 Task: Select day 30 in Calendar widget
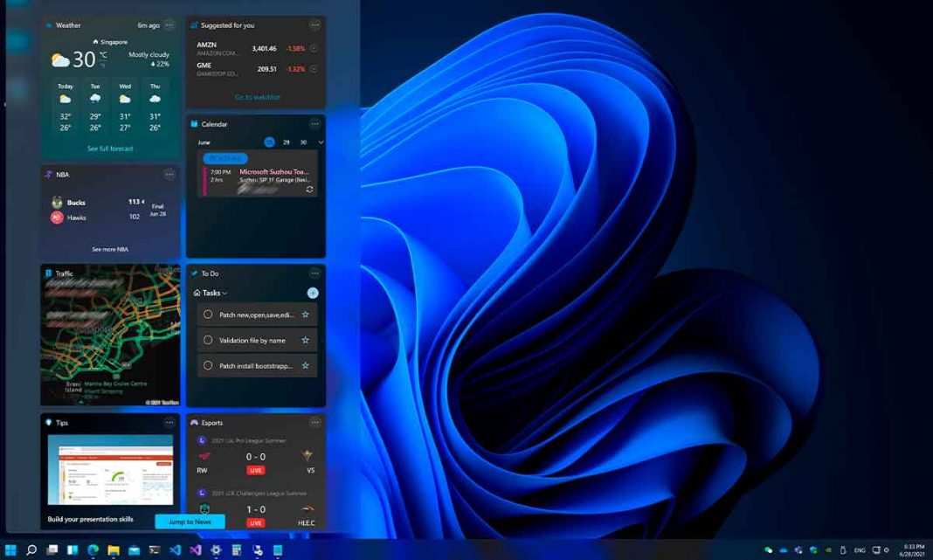point(303,142)
